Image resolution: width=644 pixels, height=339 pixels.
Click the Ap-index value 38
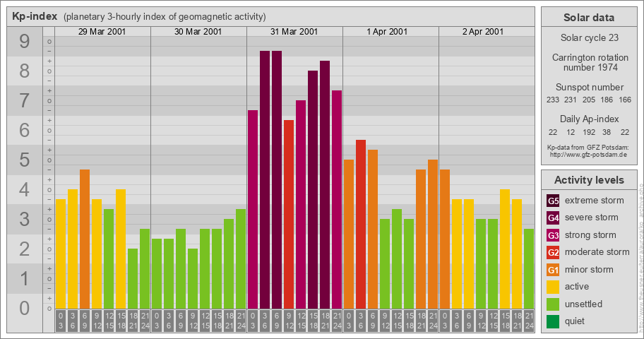point(607,132)
